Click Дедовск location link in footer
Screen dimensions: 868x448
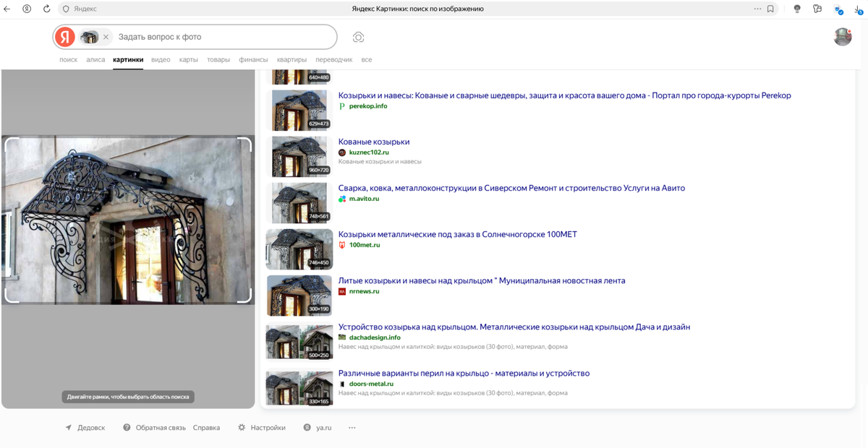tap(91, 428)
